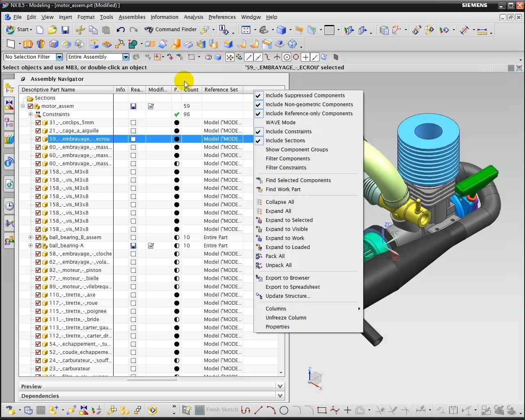The height and width of the screenshot is (420, 525).
Task: Expand the Preview panel
Action: click(280, 386)
